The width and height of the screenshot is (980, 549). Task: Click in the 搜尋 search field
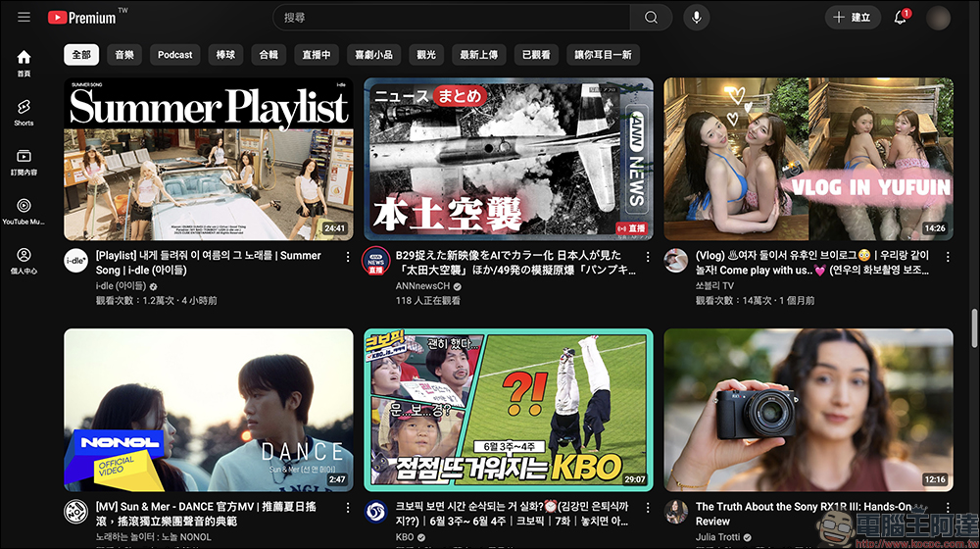point(451,18)
